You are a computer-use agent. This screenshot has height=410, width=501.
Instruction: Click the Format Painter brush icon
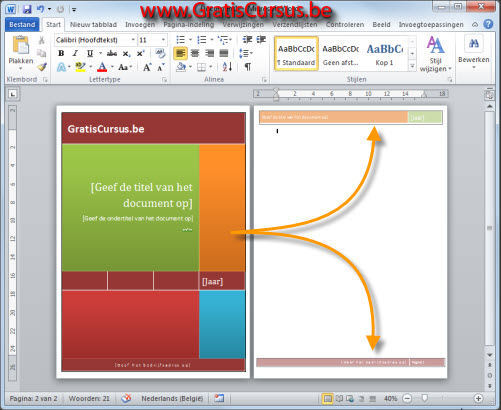42,67
